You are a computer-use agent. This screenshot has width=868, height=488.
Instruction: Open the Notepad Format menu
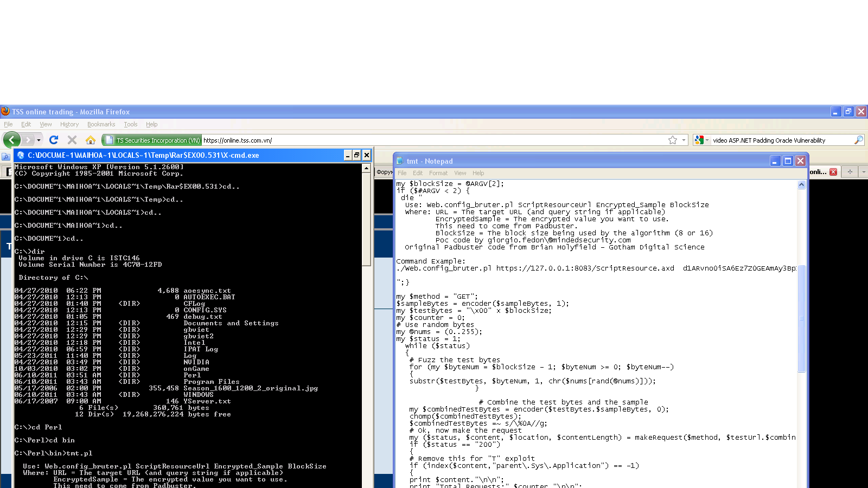tap(438, 173)
